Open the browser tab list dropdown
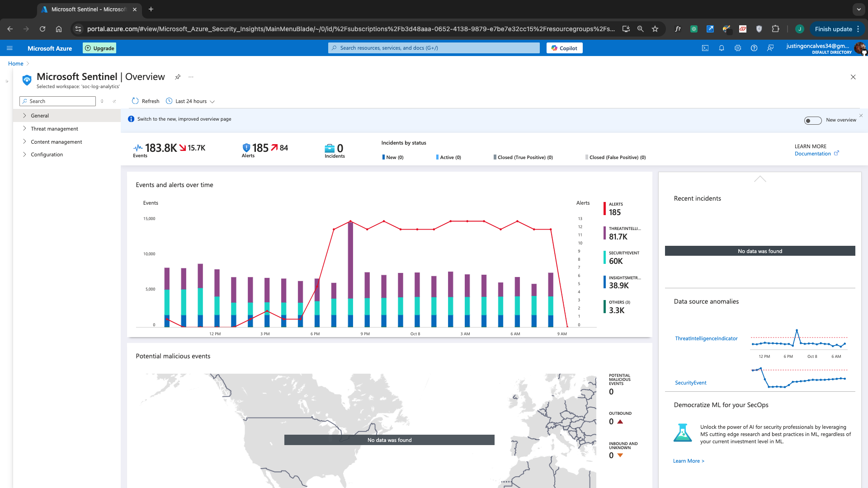The width and height of the screenshot is (868, 488). [x=859, y=9]
